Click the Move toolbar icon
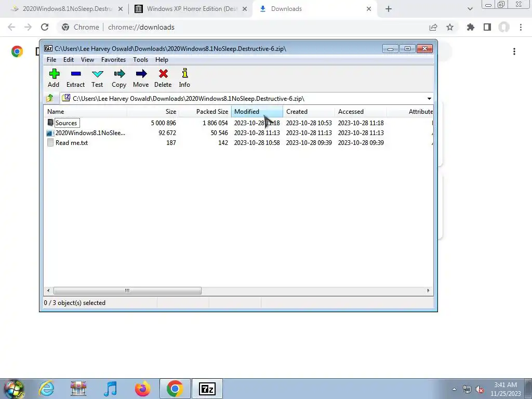 coord(141,74)
